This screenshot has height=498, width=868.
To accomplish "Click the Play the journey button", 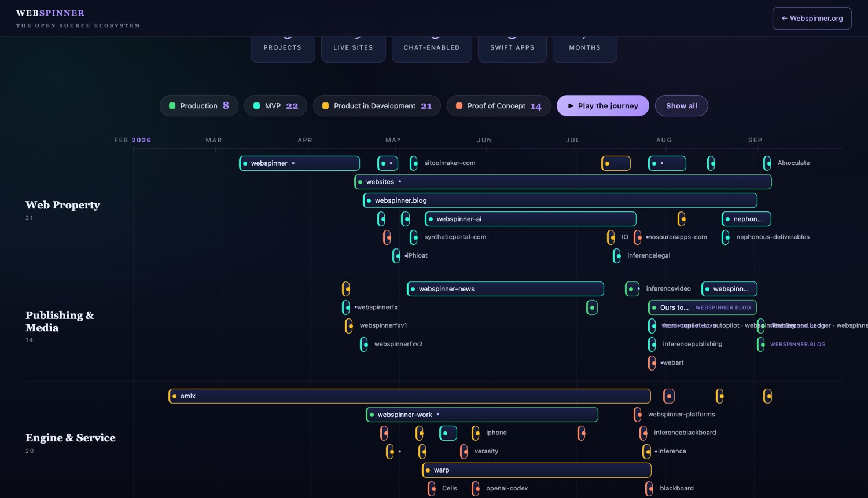I will point(603,106).
